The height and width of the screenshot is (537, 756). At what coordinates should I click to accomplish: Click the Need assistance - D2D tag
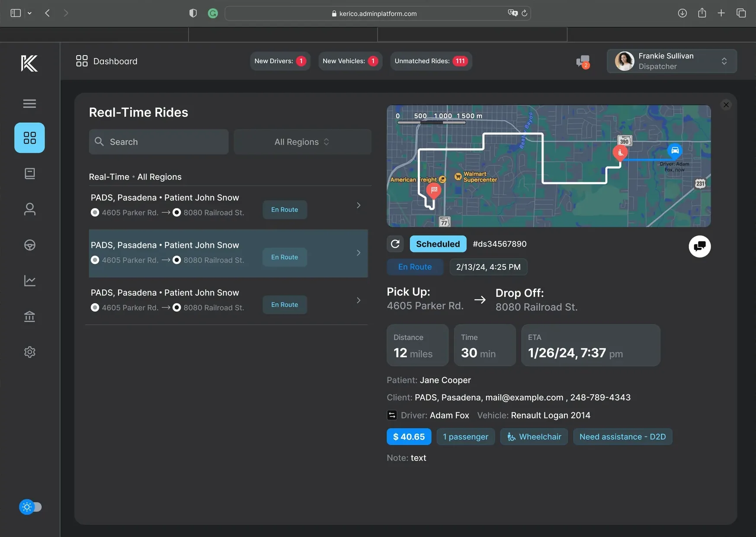coord(622,437)
